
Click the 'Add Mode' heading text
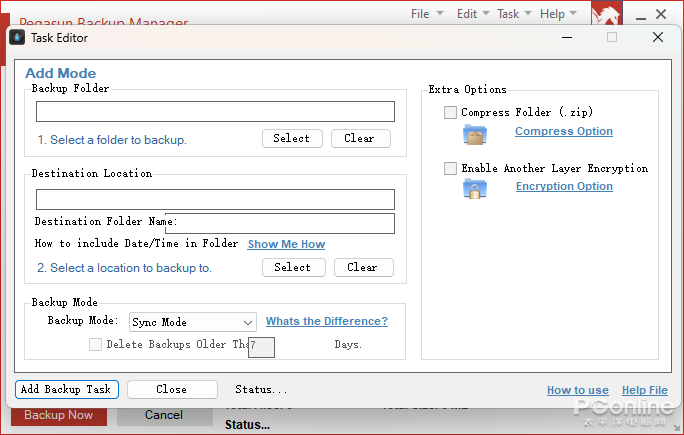tap(61, 73)
